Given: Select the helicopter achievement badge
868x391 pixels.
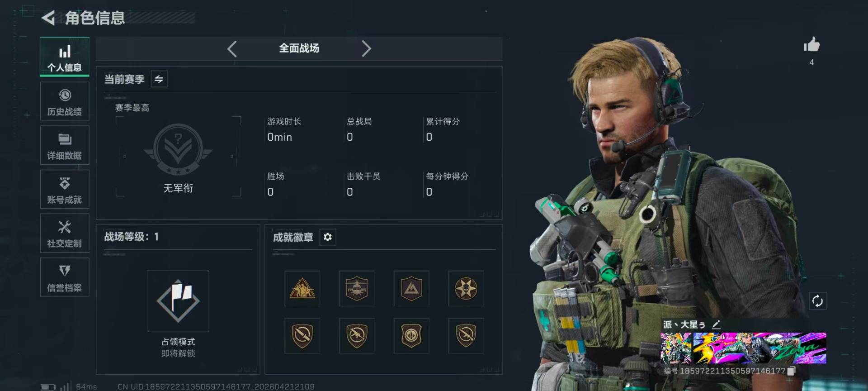Looking at the screenshot, I should tap(357, 289).
